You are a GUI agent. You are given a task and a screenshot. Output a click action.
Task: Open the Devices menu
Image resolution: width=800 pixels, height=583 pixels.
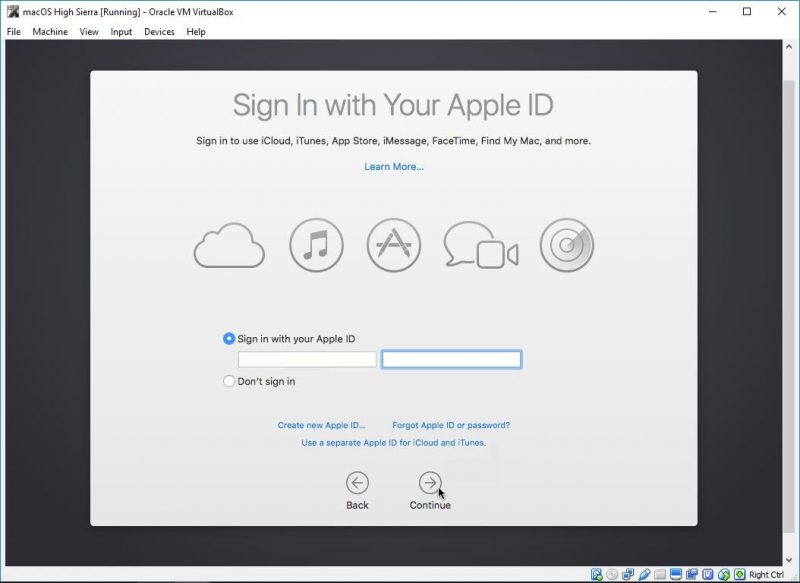[159, 32]
